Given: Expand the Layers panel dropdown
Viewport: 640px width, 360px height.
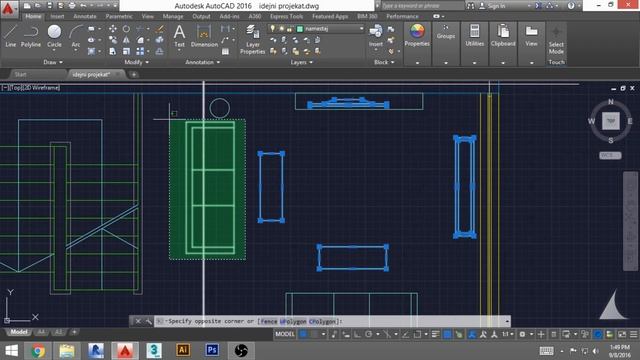Looking at the screenshot, I should 301,62.
